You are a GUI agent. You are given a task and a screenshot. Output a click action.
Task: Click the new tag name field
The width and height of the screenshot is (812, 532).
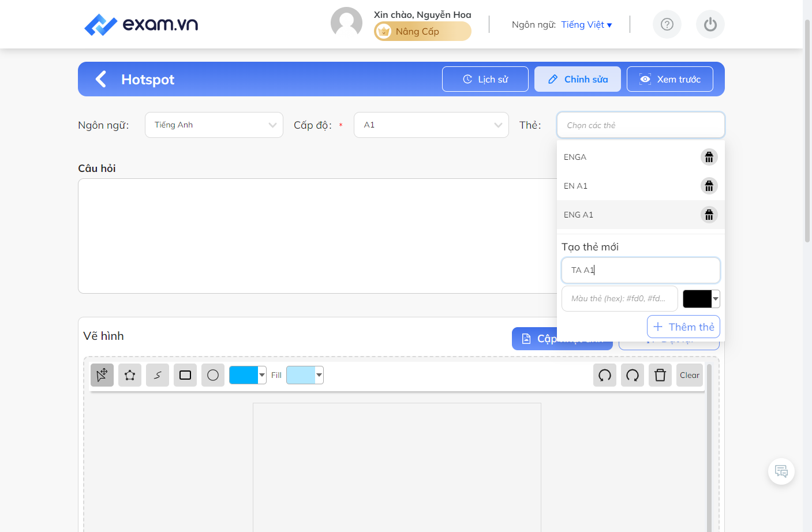[x=641, y=270]
